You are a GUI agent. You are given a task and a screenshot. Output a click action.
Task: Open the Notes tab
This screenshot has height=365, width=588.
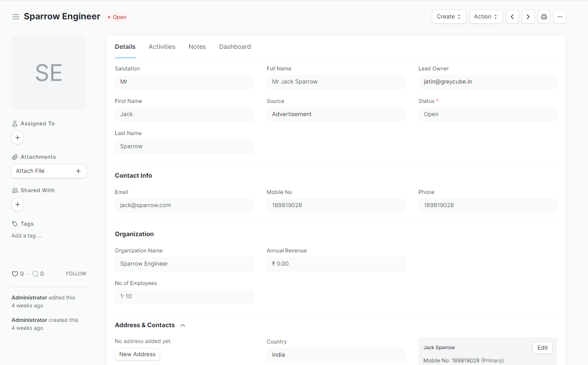pos(197,47)
